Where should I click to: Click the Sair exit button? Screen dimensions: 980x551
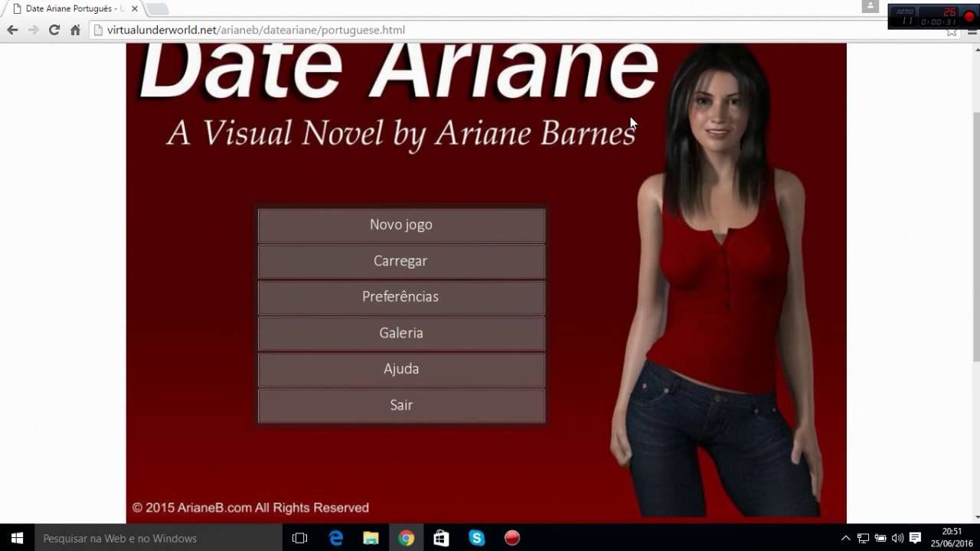401,406
